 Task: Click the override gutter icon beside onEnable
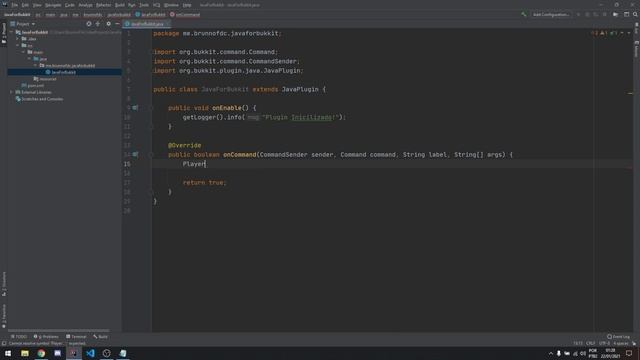point(135,108)
